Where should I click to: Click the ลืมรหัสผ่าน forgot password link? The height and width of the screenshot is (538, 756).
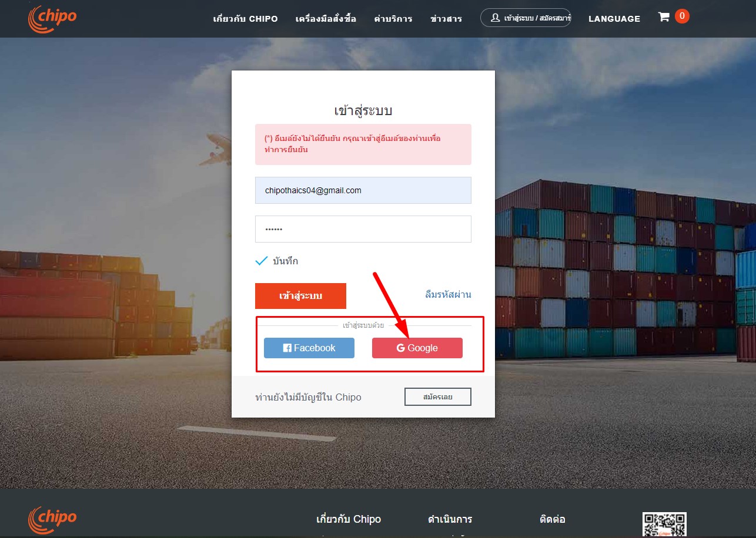pos(448,295)
